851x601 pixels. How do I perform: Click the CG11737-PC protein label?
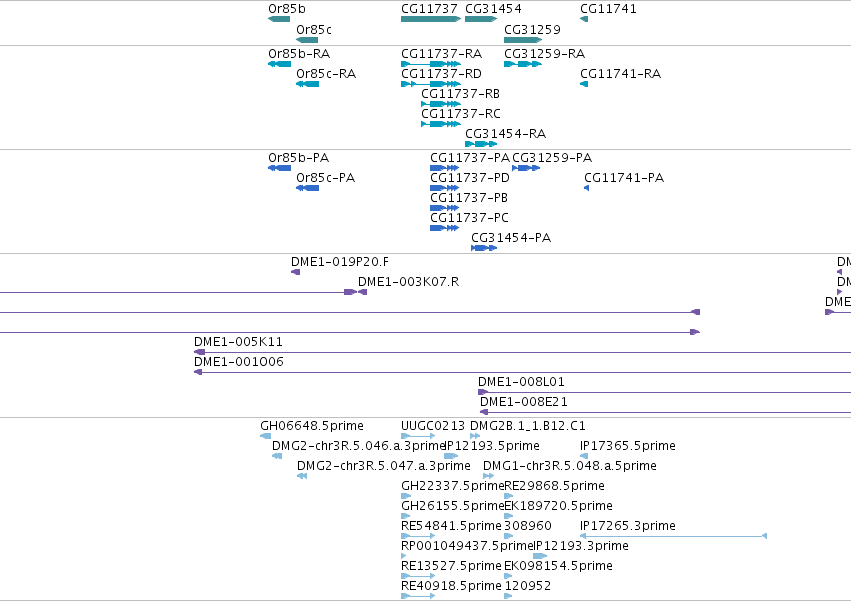[x=469, y=218]
